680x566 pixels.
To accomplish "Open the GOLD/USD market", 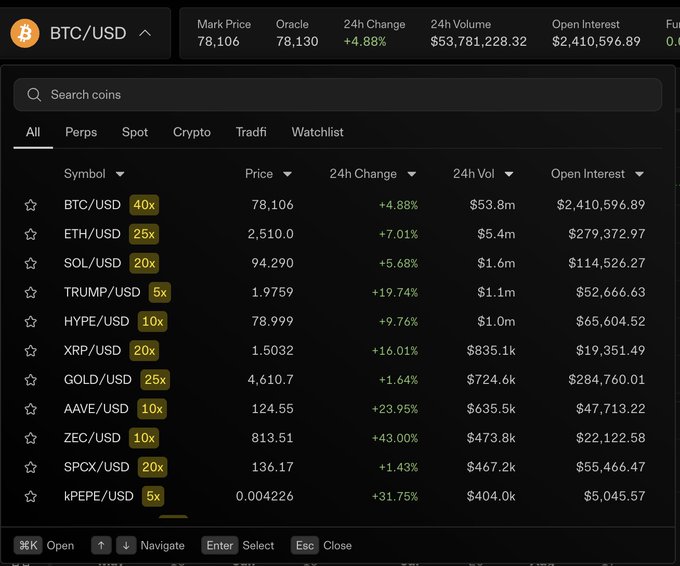I will (337, 380).
